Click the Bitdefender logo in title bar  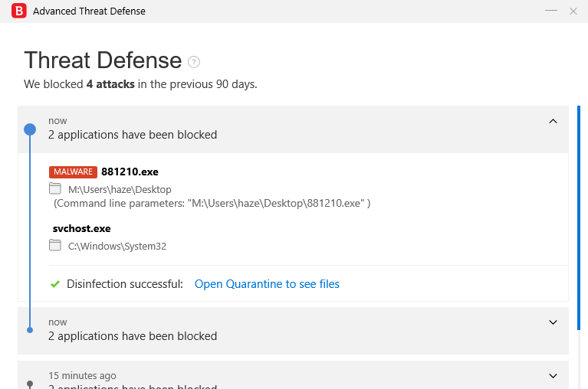20,11
